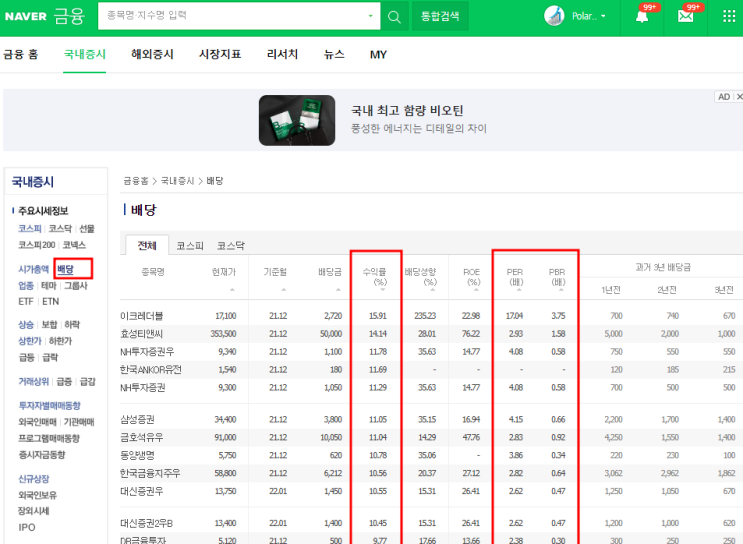Open the MY menu
Screen dimensions: 743x544
coord(378,55)
